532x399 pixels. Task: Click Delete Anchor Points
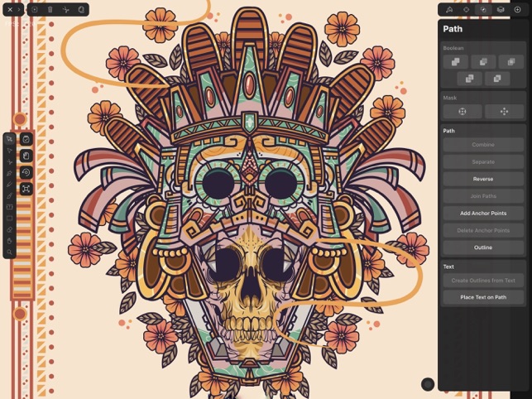coord(483,230)
